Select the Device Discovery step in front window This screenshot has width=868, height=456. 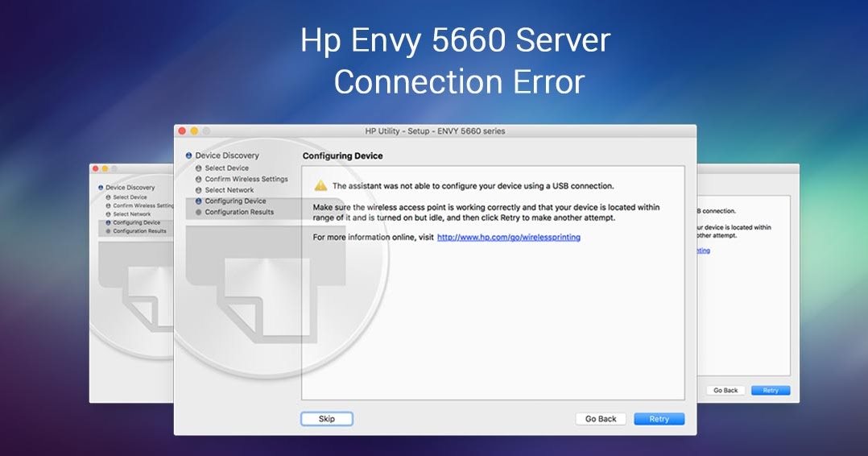[x=222, y=155]
